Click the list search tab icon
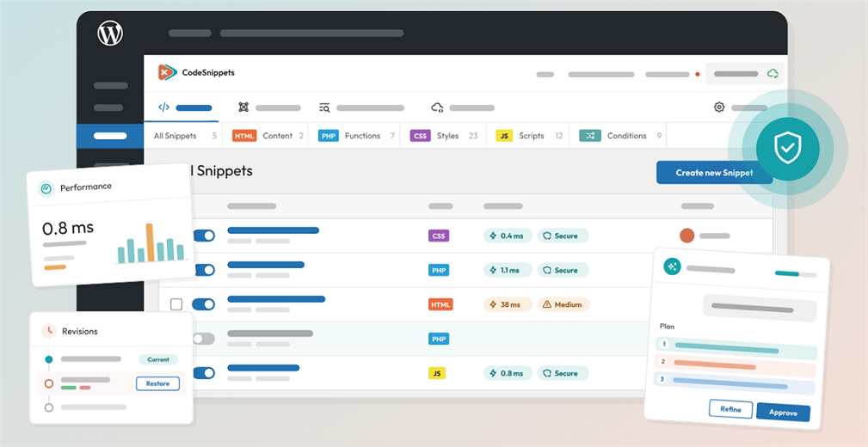This screenshot has height=447, width=868. click(324, 107)
